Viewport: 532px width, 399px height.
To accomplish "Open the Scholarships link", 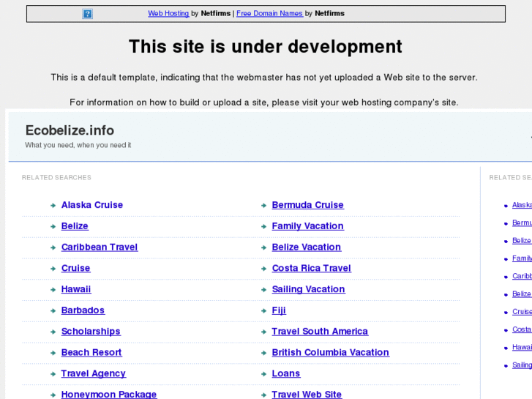I will pyautogui.click(x=91, y=331).
